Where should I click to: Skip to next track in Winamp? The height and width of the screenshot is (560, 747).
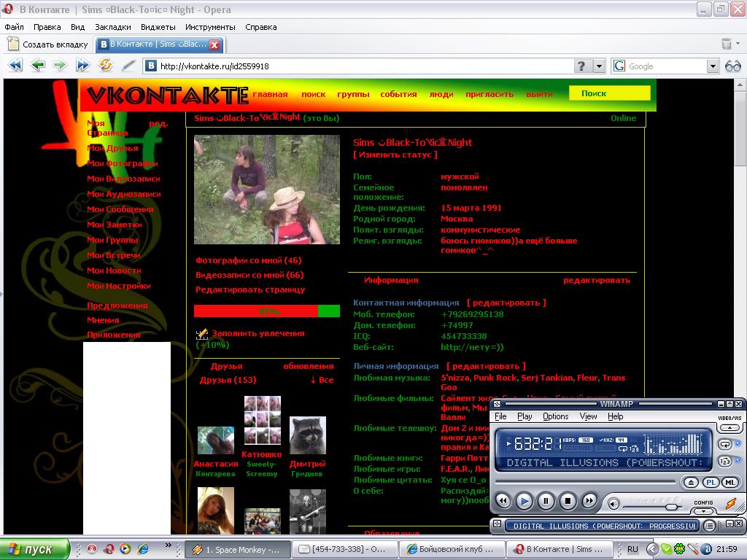[x=589, y=501]
